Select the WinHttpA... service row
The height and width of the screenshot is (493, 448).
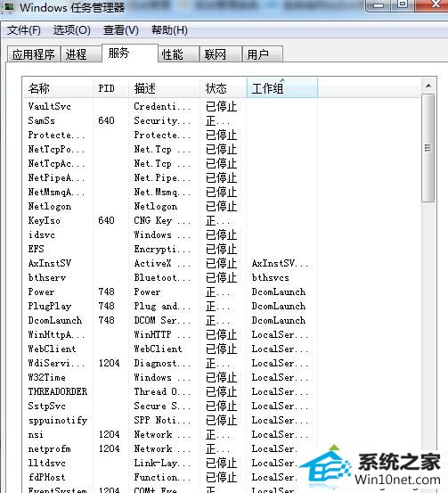(171, 334)
